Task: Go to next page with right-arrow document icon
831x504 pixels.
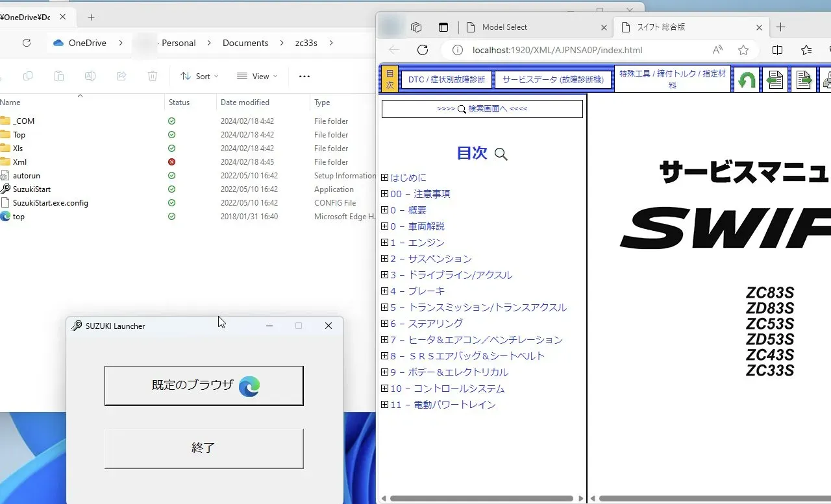Action: click(x=804, y=80)
